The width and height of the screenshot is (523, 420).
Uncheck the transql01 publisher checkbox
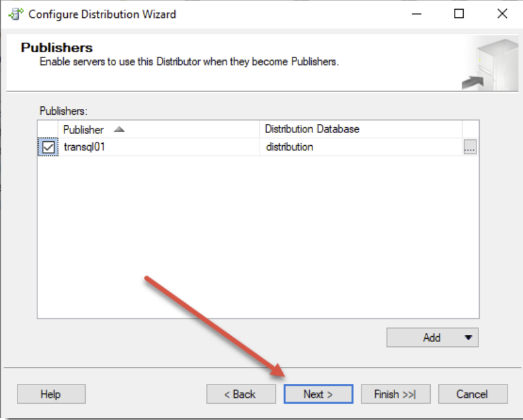[x=48, y=147]
